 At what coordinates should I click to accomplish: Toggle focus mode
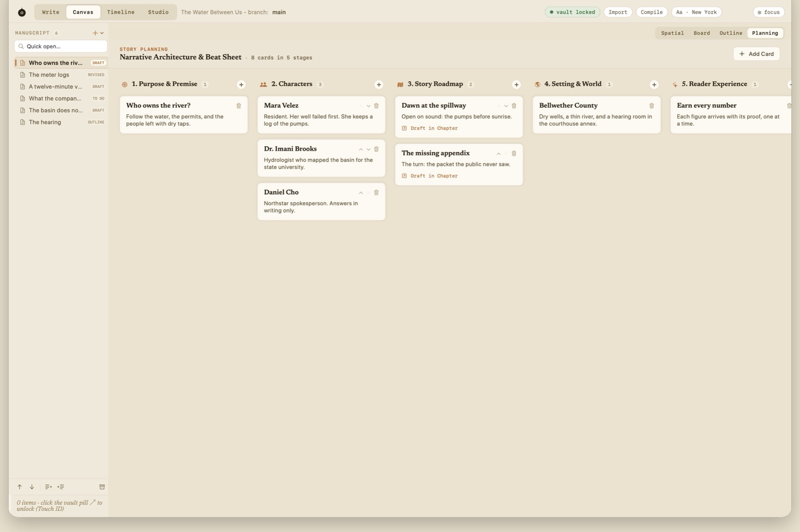click(x=769, y=12)
